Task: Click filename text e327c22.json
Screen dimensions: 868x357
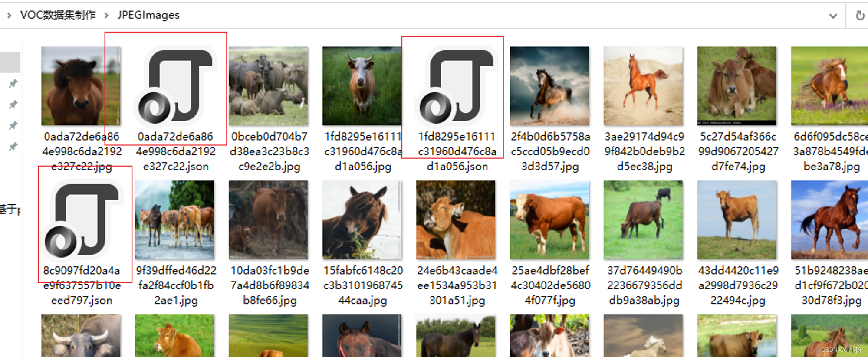Action: point(176,167)
